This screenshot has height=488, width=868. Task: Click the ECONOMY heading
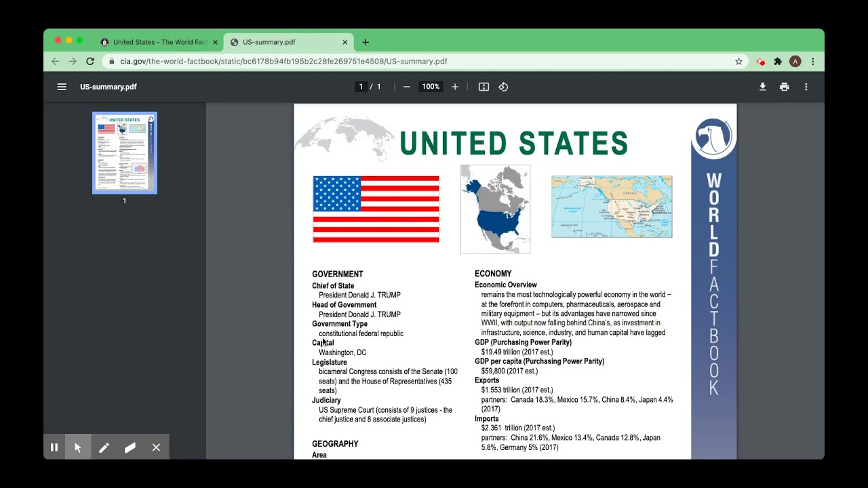tap(493, 274)
